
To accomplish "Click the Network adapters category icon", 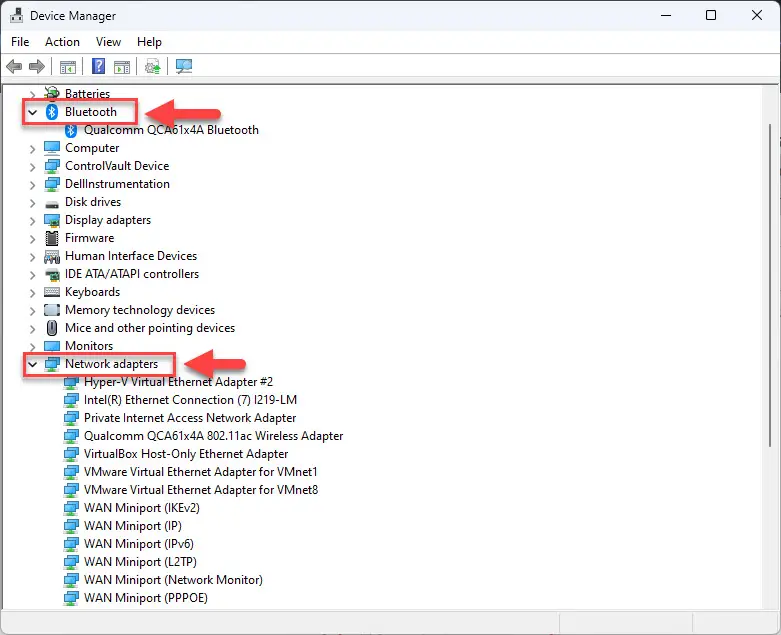I will (x=52, y=364).
